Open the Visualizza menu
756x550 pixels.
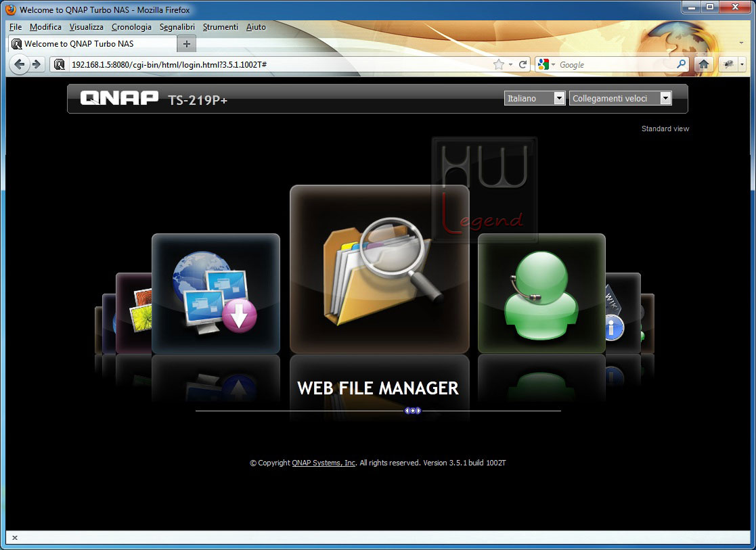point(87,27)
